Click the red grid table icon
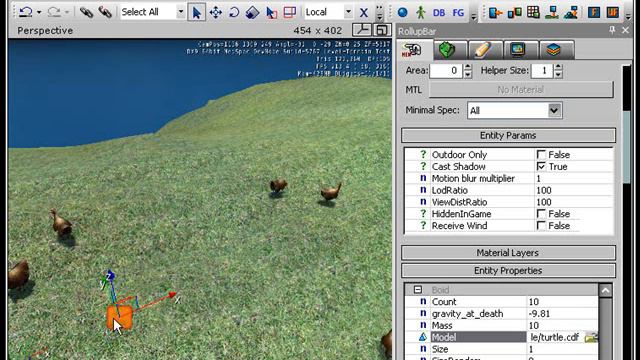The image size is (640, 360). coord(533,12)
